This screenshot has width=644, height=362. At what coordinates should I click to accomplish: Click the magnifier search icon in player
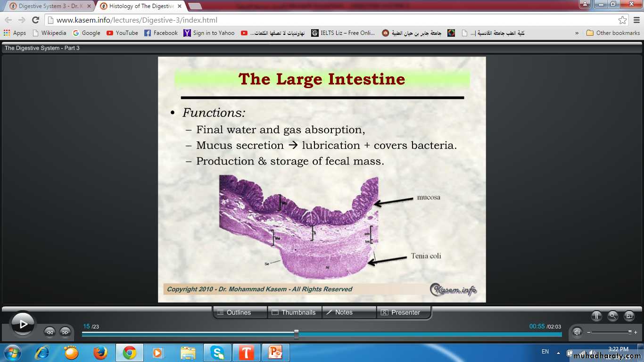[612, 316]
